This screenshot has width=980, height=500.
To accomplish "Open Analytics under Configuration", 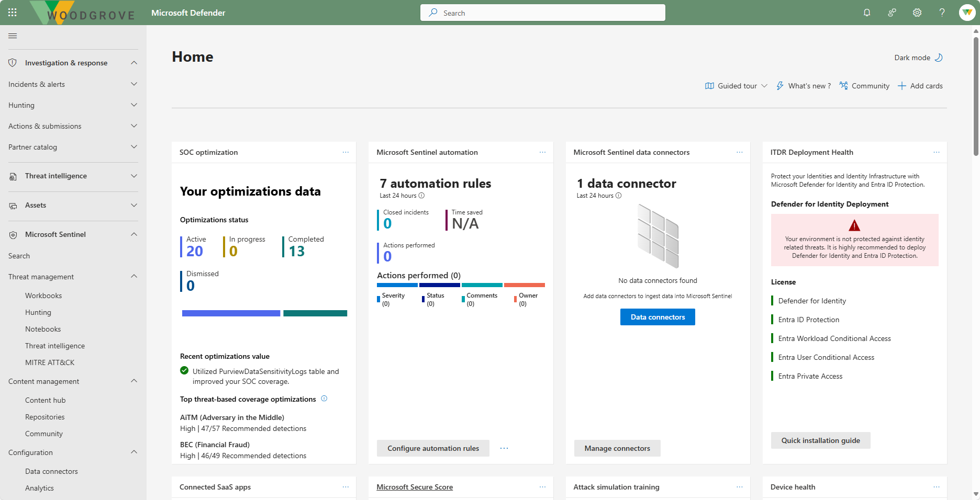I will tap(39, 488).
